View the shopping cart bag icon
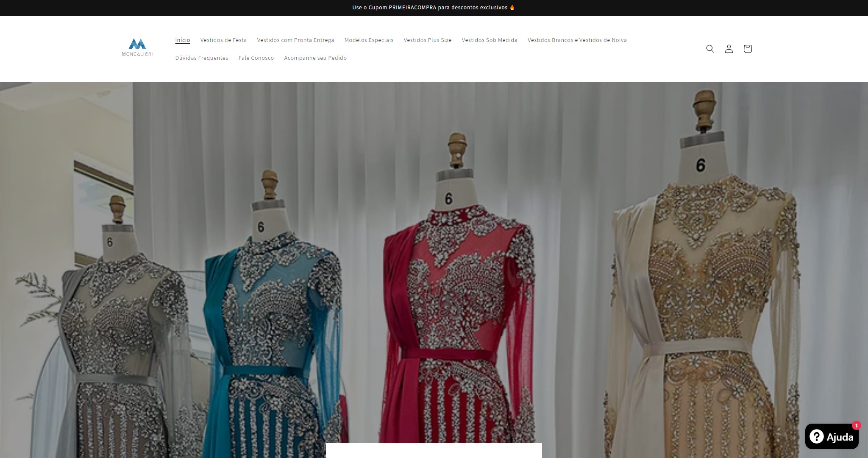Screen dimensions: 868x458 [x=748, y=49]
